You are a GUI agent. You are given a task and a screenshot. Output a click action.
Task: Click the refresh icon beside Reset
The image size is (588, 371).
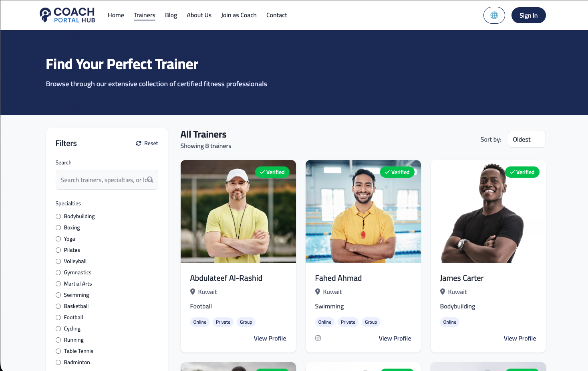click(x=138, y=143)
